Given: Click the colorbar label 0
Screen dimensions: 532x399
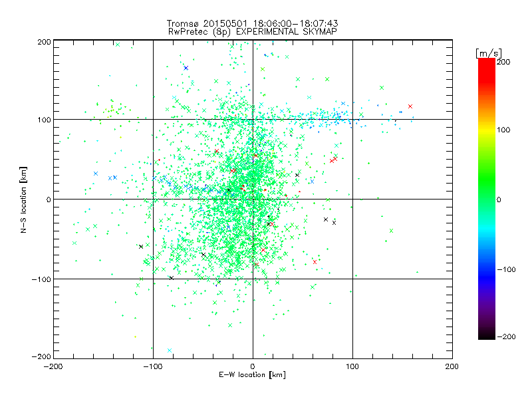Looking at the screenshot, I should pos(499,200).
